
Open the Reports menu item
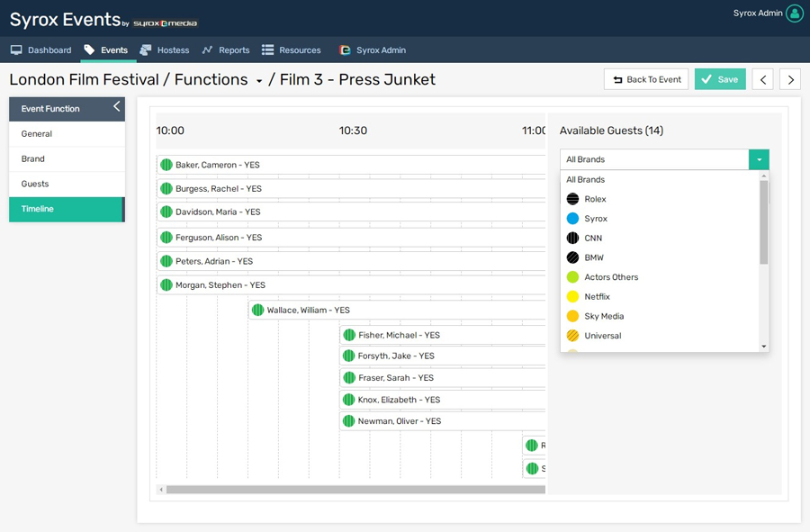(226, 50)
